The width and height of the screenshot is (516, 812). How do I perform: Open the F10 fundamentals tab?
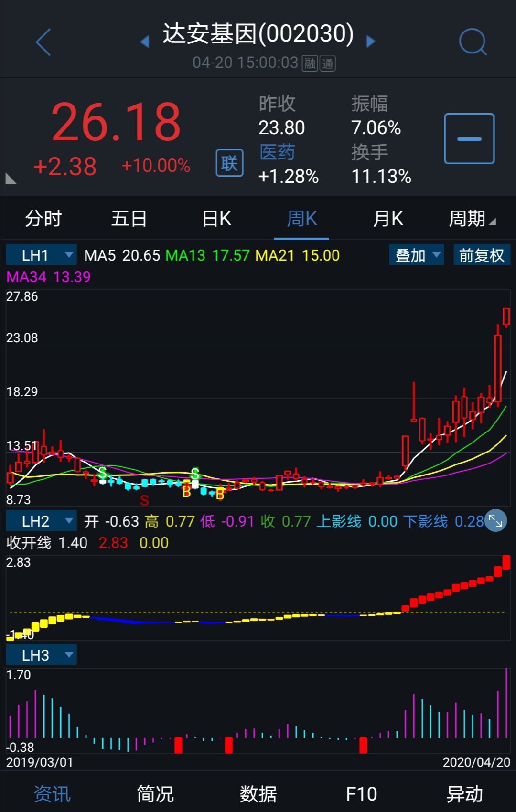point(361,794)
